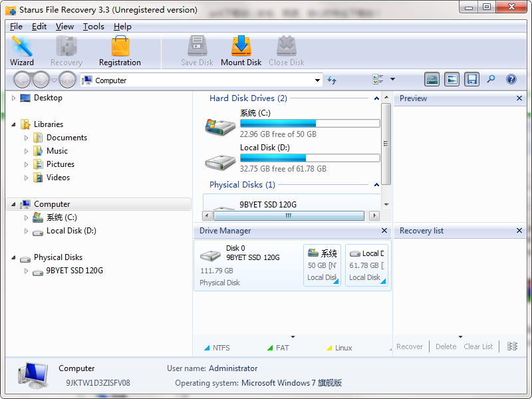532x399 pixels.
Task: Go back with the Back navigation arrow
Action: click(x=23, y=80)
